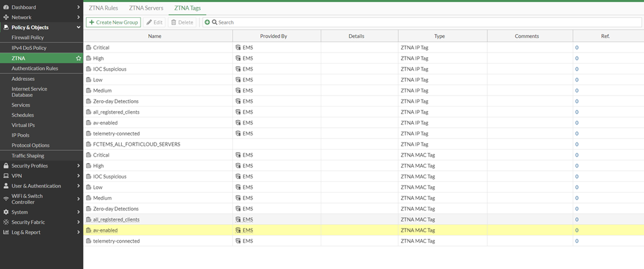Expand the Log & Report chevron
This screenshot has height=269, width=644.
point(78,232)
